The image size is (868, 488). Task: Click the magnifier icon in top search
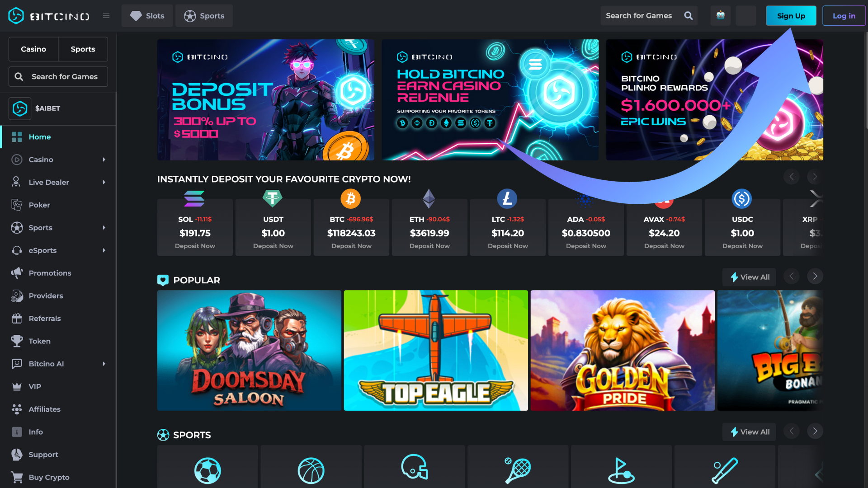click(x=689, y=16)
